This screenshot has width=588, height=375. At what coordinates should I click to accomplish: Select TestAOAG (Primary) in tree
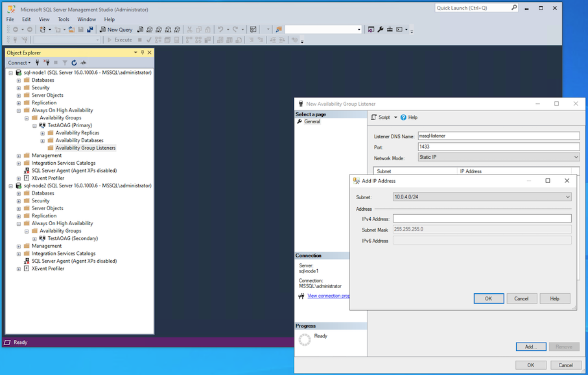(70, 125)
